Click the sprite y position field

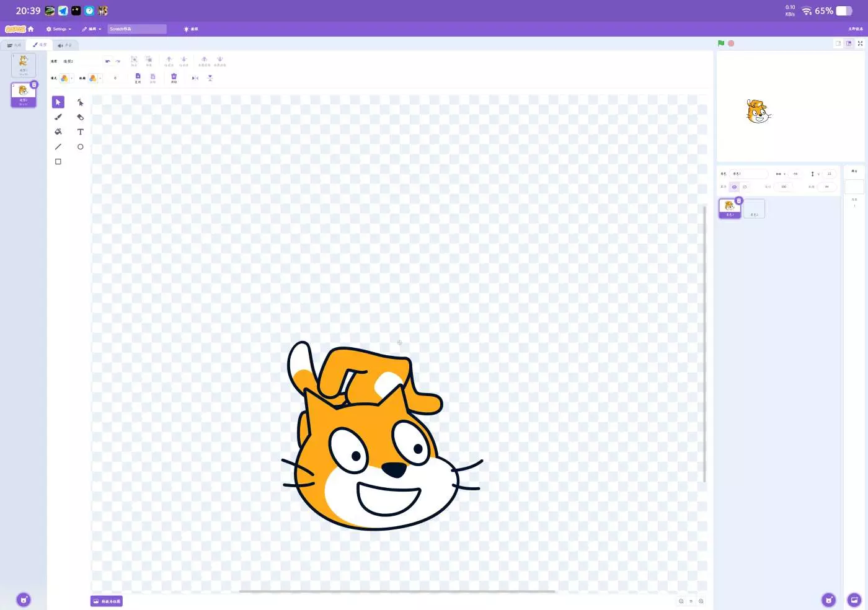click(x=829, y=174)
